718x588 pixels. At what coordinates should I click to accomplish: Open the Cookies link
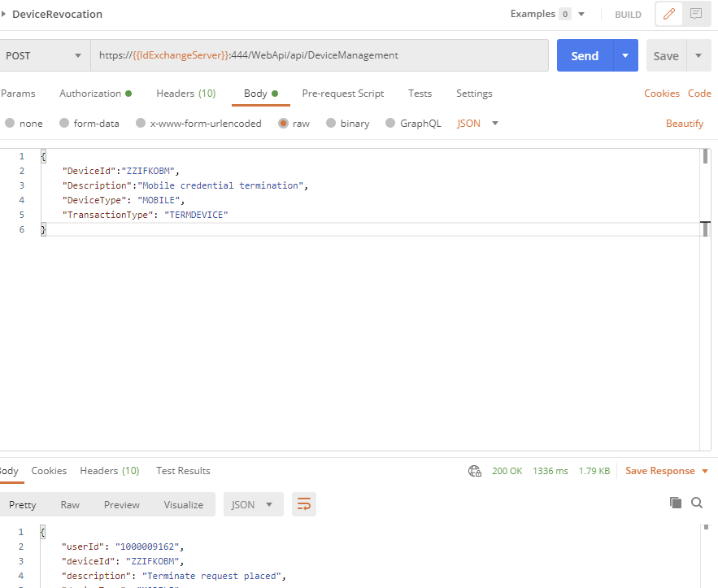(x=662, y=94)
